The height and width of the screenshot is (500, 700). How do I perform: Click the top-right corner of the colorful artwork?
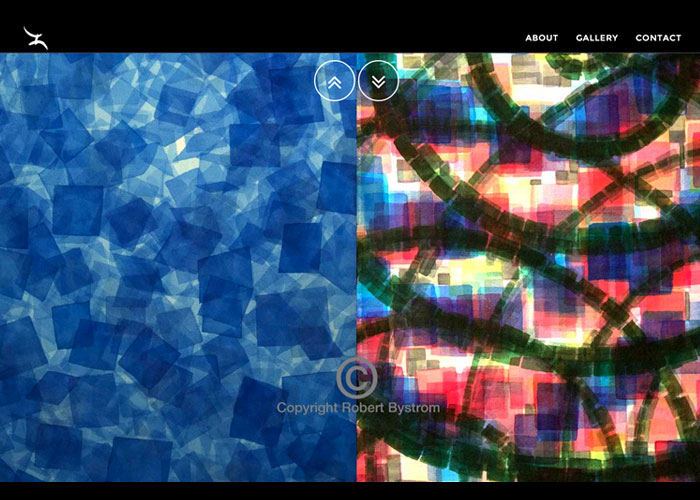pyautogui.click(x=695, y=57)
